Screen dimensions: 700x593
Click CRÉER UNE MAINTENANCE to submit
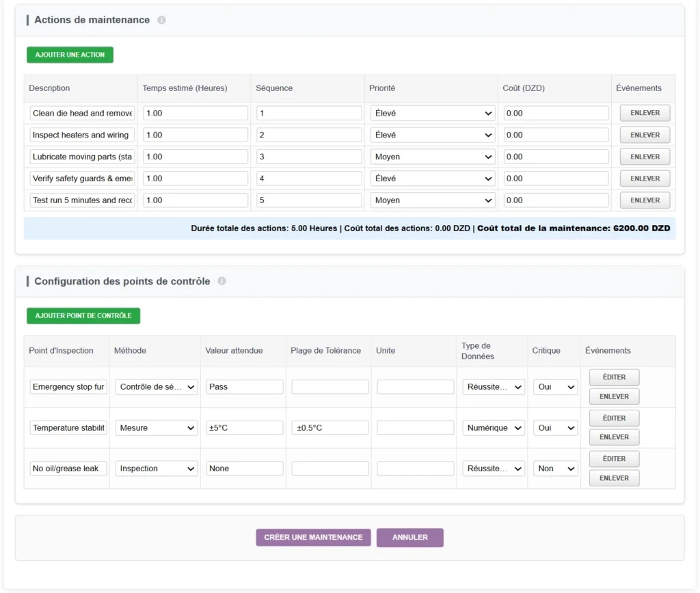313,537
